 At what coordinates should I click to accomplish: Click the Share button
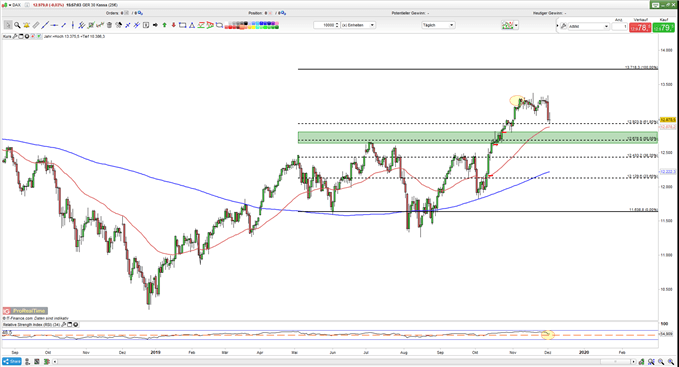12,361
